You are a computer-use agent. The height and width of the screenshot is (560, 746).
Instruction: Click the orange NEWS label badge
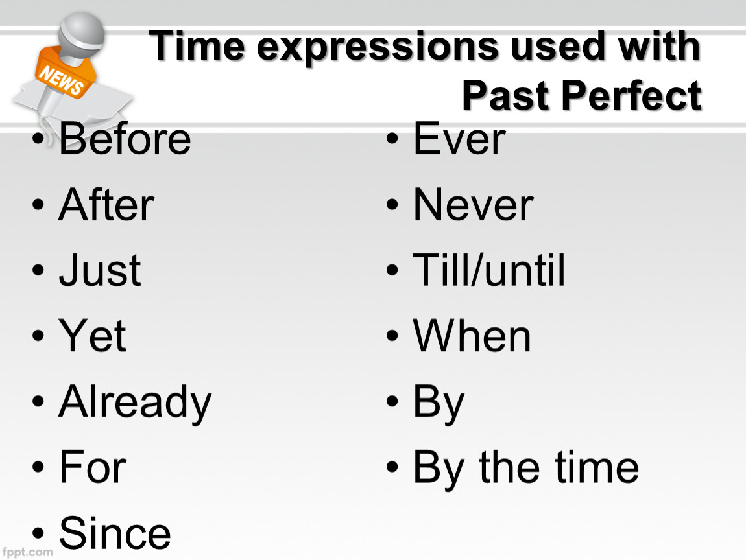point(62,81)
